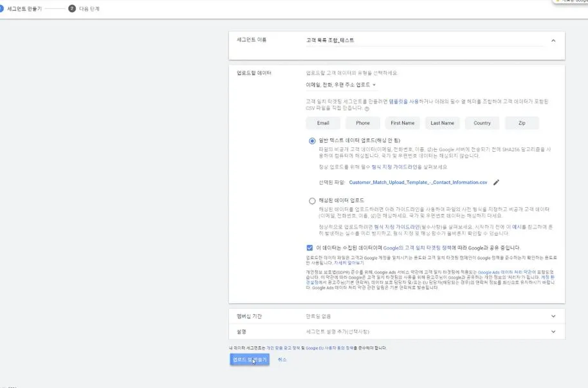
Task: Click the Email column header chip
Action: pyautogui.click(x=323, y=122)
